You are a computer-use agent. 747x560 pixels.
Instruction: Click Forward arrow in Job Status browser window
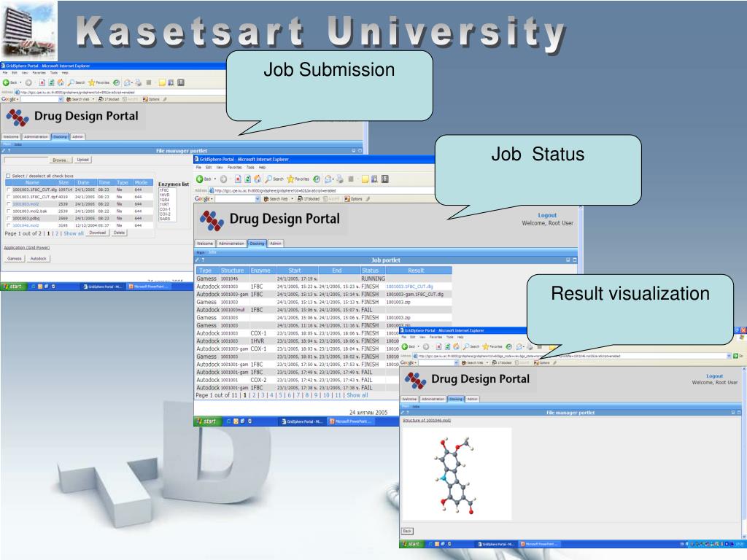[x=223, y=179]
